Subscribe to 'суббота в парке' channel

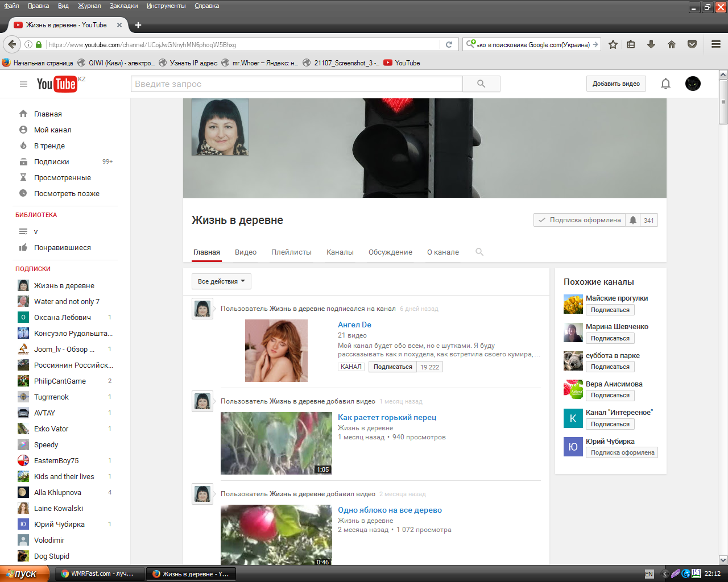(610, 367)
